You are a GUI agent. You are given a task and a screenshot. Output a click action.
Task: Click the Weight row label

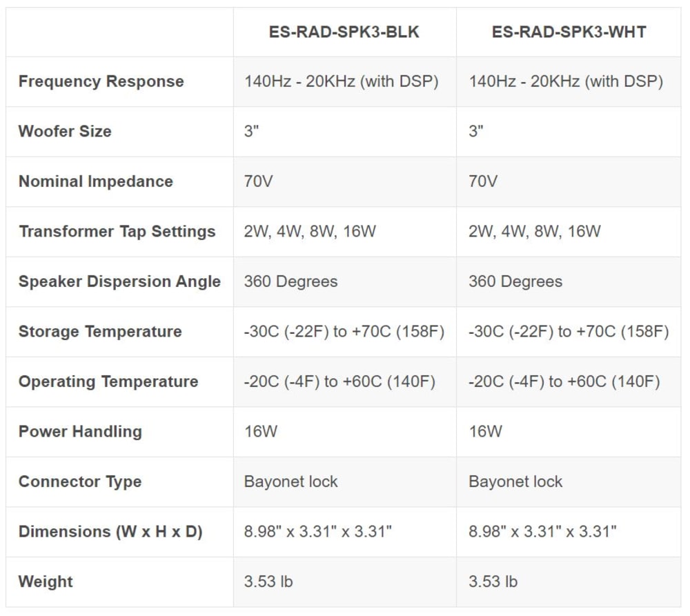pos(46,582)
